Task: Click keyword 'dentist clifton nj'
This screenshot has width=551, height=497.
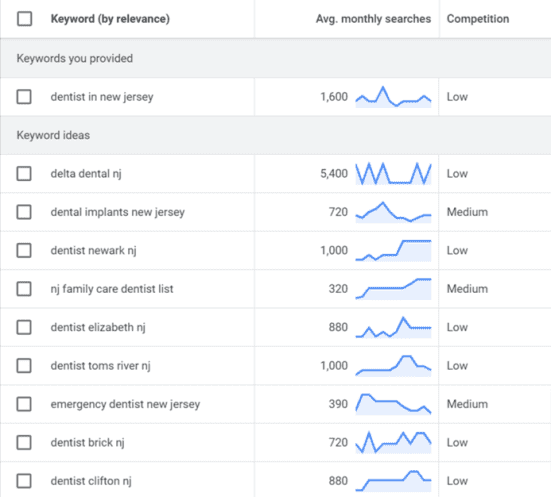Action: [x=91, y=481]
